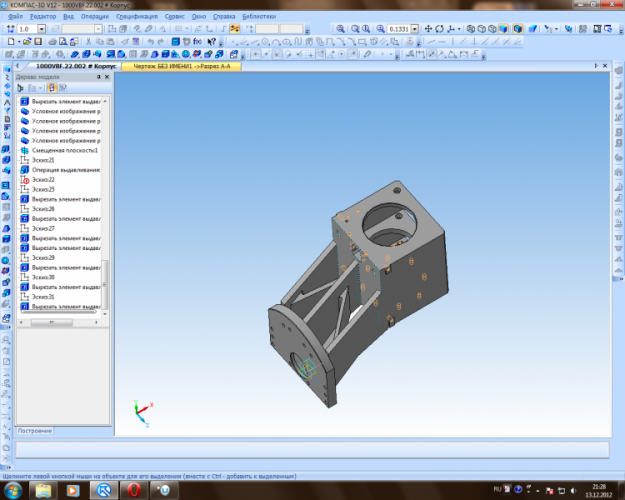Open the Библиотеки menu

(257, 17)
